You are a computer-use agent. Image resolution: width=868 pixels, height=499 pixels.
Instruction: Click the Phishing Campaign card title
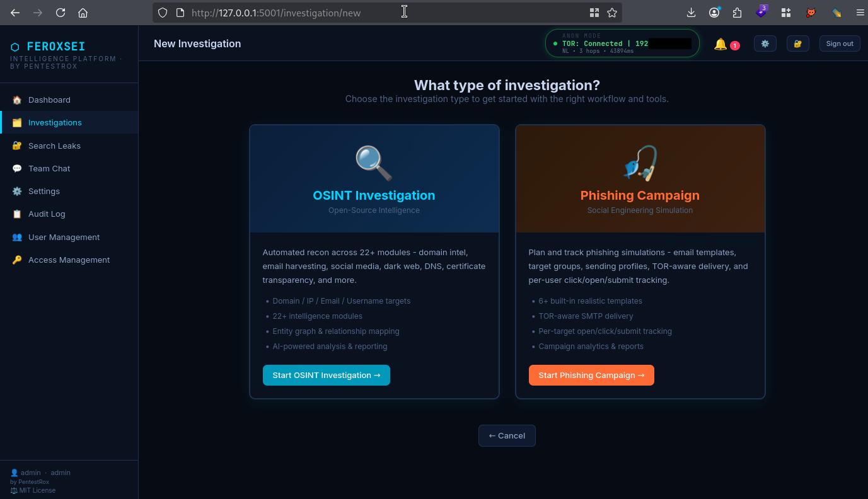pos(640,195)
